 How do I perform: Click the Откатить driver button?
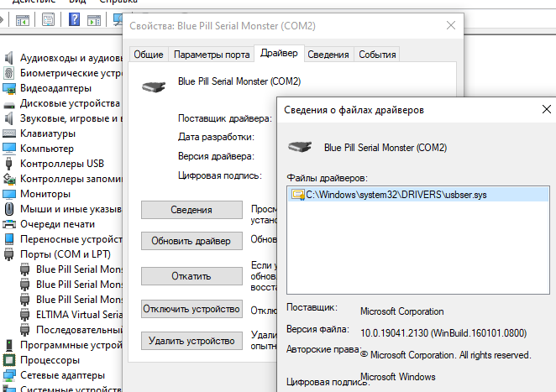[x=191, y=275]
